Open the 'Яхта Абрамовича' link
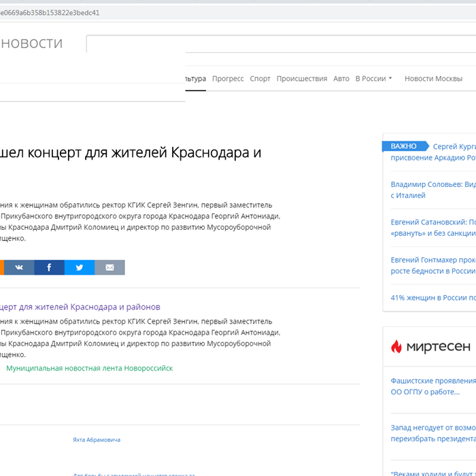Screen dimensions: 476x476 point(97,439)
